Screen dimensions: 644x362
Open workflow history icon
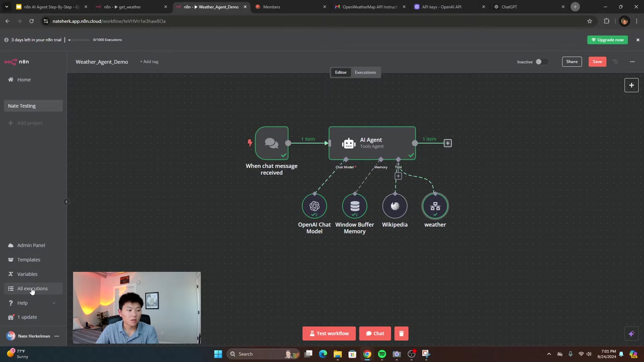[x=615, y=62]
